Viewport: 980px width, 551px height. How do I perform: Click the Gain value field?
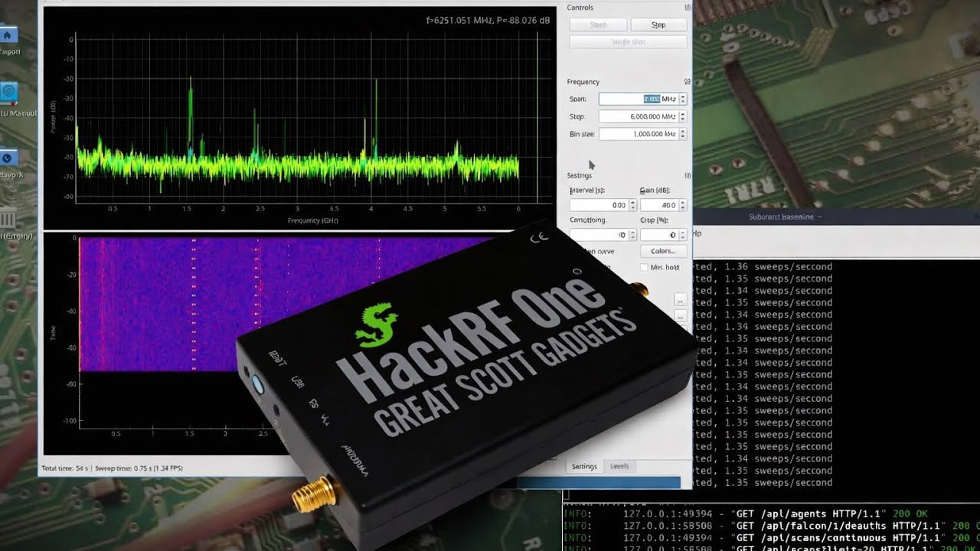click(x=659, y=205)
